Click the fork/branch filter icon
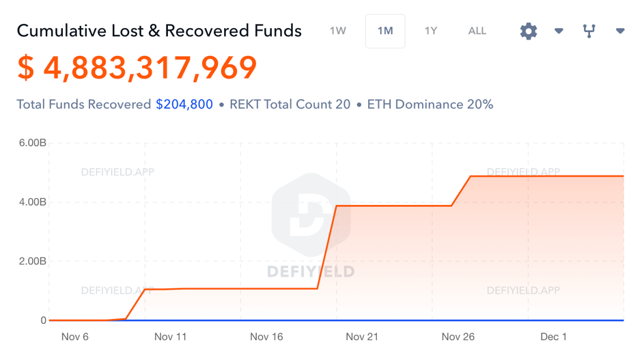The width and height of the screenshot is (644, 347). click(589, 31)
